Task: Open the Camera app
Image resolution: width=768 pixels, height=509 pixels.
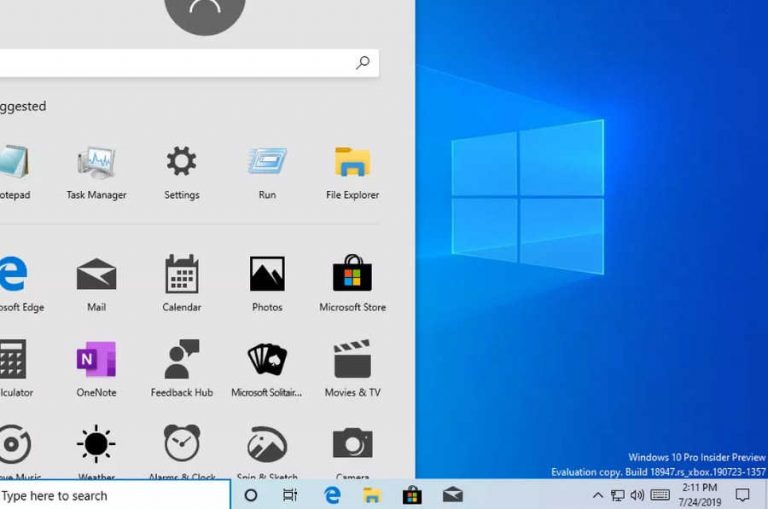Action: coord(352,451)
